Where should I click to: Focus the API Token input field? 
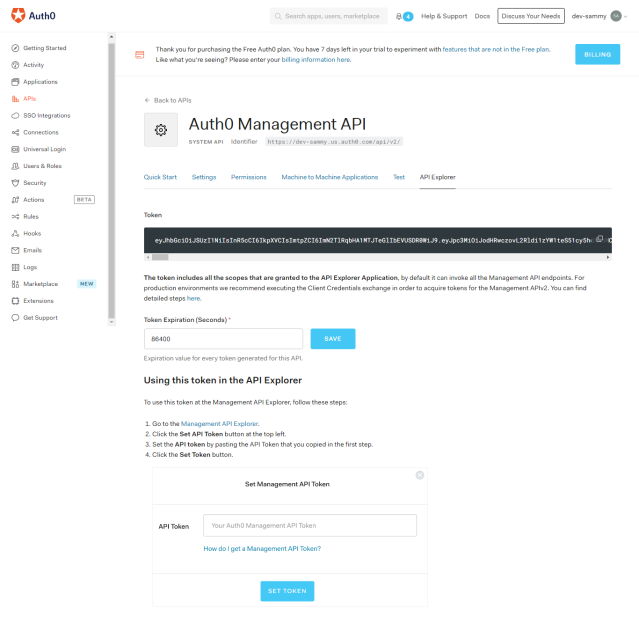pos(310,525)
